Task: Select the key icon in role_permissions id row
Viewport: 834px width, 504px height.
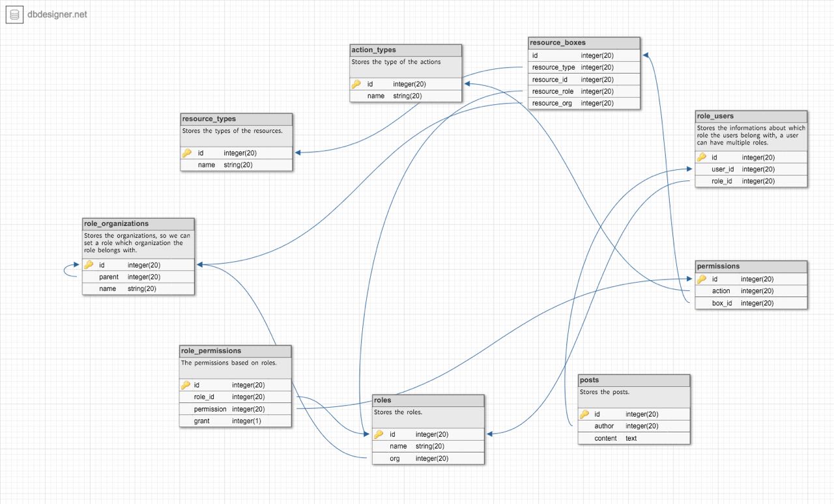Action: [186, 385]
